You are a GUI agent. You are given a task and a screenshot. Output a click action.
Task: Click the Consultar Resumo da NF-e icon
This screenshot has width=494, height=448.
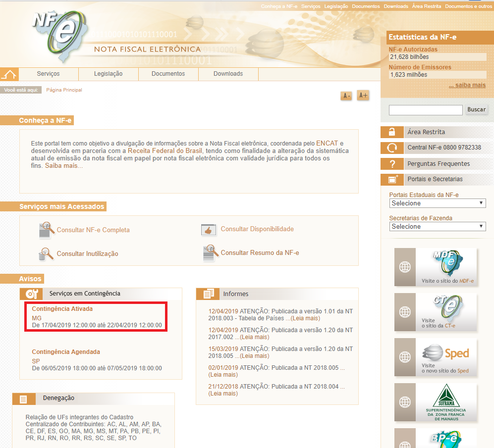210,253
